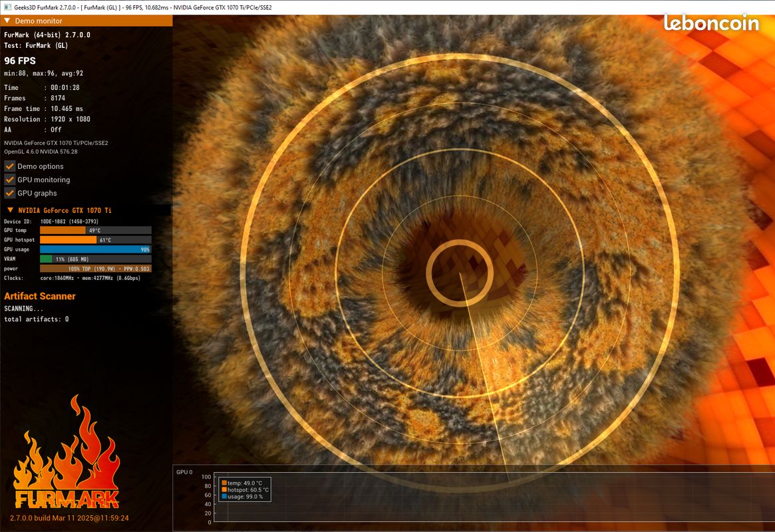Viewport: 775px width, 532px height.
Task: Click the OpenGL 4.6.0 NVIDIA 576.28 line
Action: (41, 152)
